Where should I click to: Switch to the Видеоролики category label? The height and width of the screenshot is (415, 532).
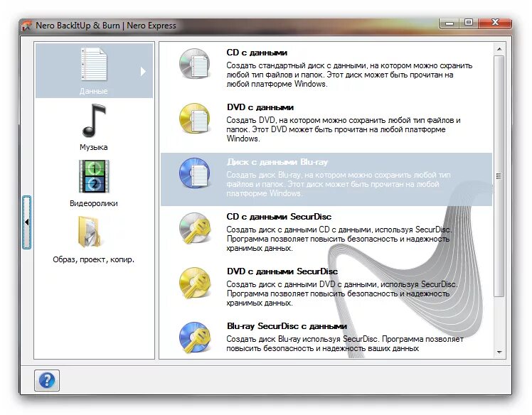tap(94, 203)
